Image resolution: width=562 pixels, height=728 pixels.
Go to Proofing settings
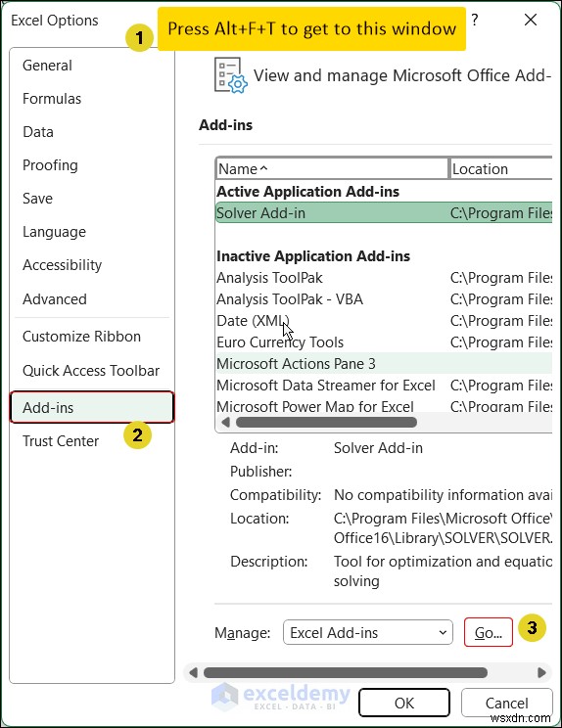click(x=50, y=165)
